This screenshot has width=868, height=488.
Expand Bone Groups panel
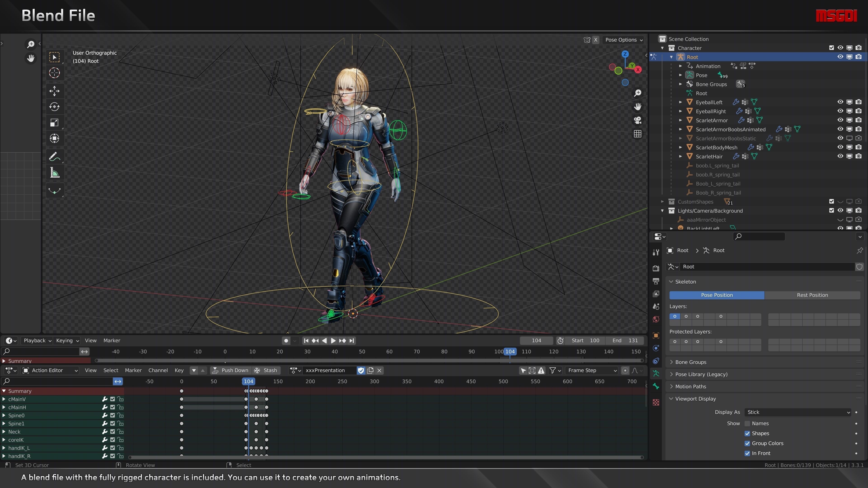pos(690,362)
